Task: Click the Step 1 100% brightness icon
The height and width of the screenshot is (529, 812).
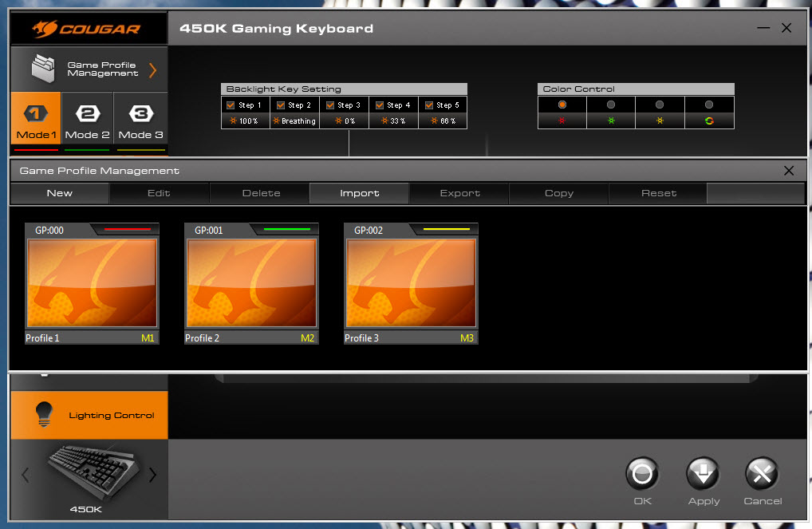Action: point(233,120)
